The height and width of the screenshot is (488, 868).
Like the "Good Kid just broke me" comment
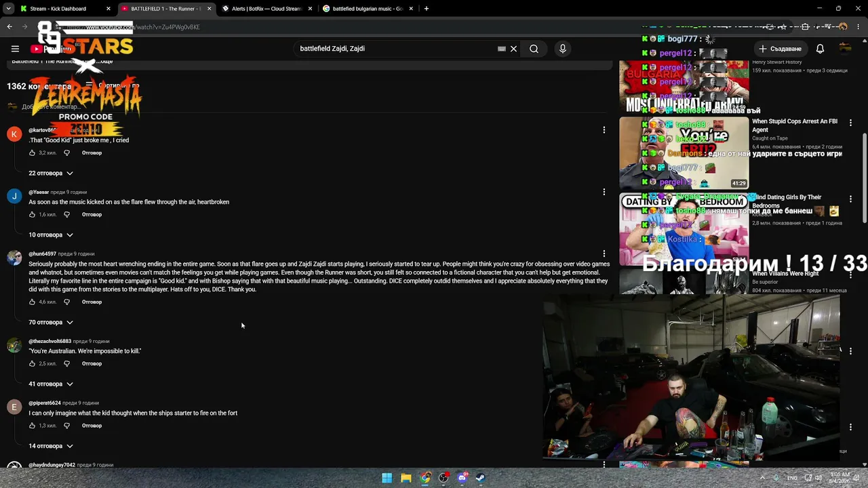pyautogui.click(x=32, y=152)
